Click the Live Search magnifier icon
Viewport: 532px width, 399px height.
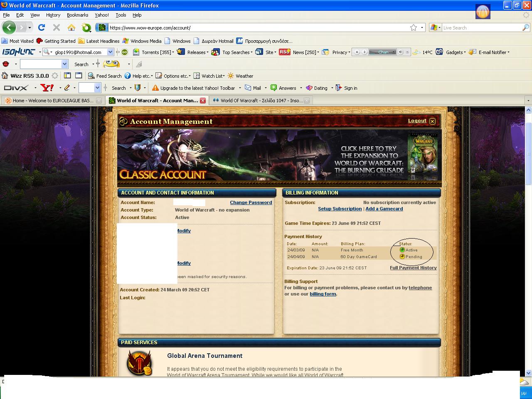coord(526,27)
